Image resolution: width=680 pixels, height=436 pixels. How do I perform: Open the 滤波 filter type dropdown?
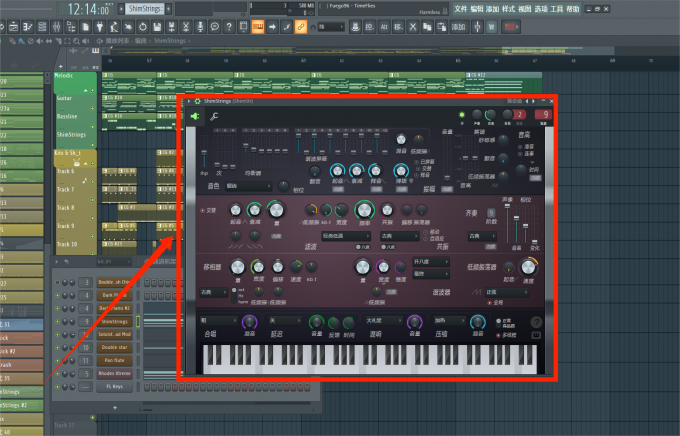click(346, 236)
